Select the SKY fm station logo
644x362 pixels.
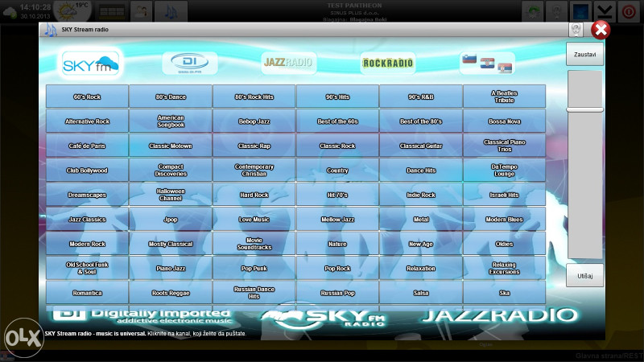(x=90, y=64)
